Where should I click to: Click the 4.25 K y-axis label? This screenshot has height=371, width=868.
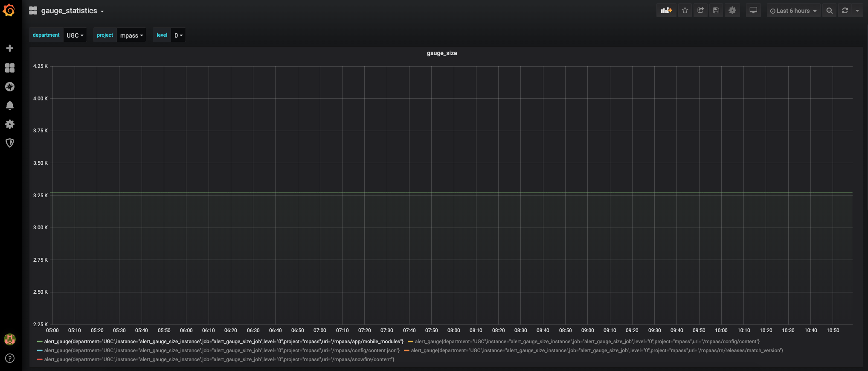pos(41,66)
